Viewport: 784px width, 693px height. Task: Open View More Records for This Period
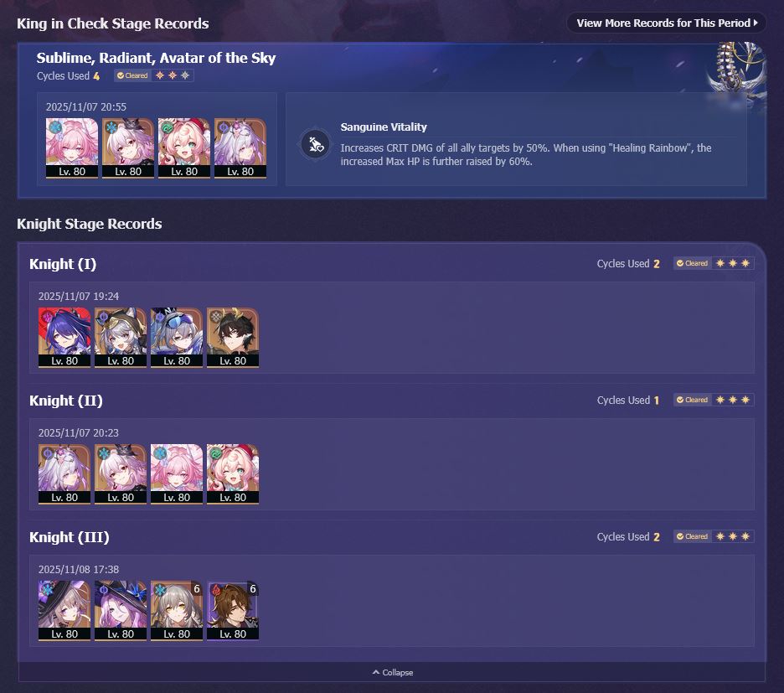pyautogui.click(x=667, y=23)
